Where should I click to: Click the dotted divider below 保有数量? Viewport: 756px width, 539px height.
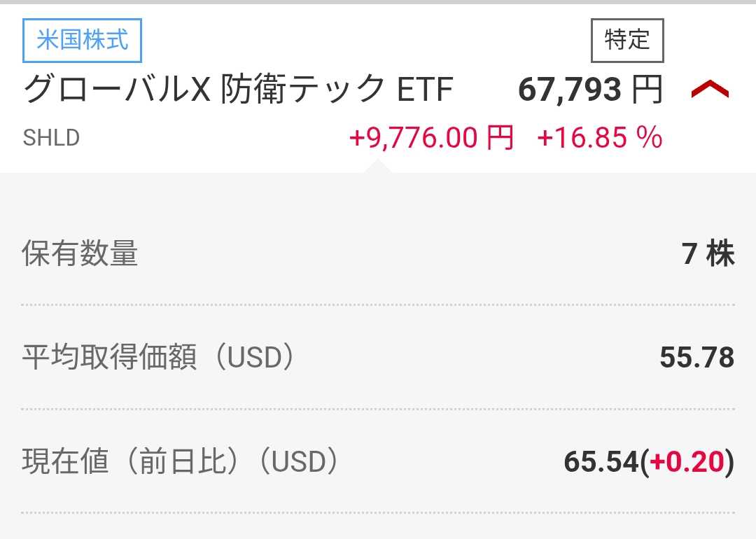[378, 305]
